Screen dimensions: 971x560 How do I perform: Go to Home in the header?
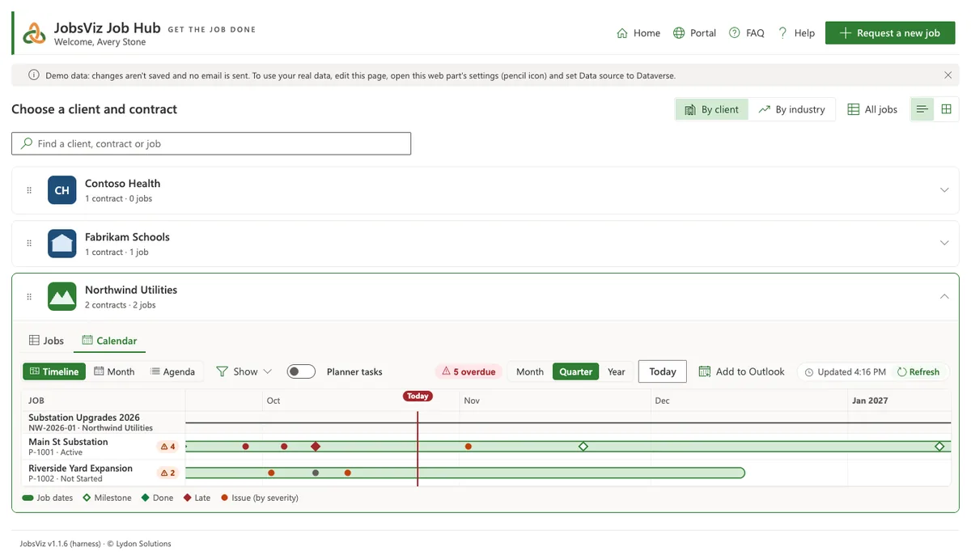tap(638, 33)
